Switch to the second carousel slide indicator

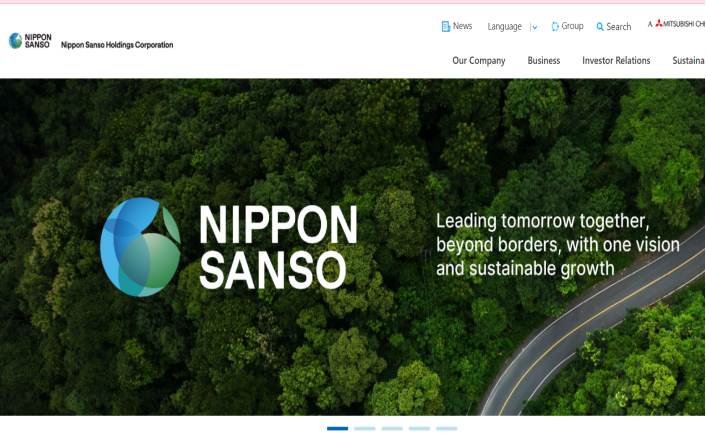pyautogui.click(x=365, y=428)
